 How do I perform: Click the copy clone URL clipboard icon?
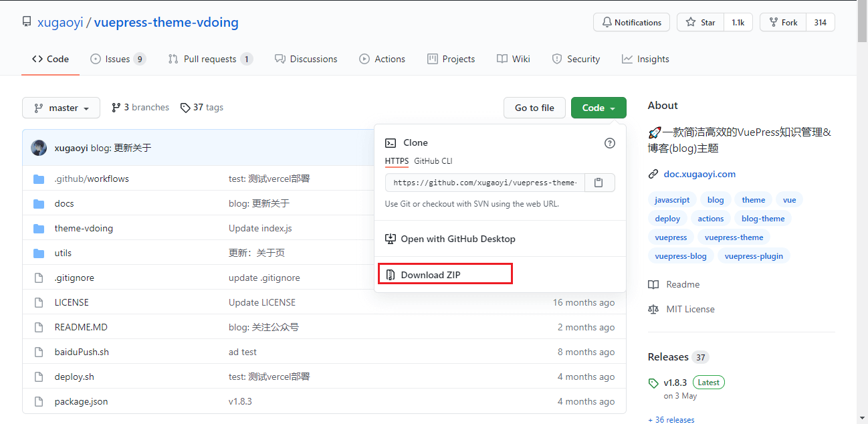click(x=600, y=183)
